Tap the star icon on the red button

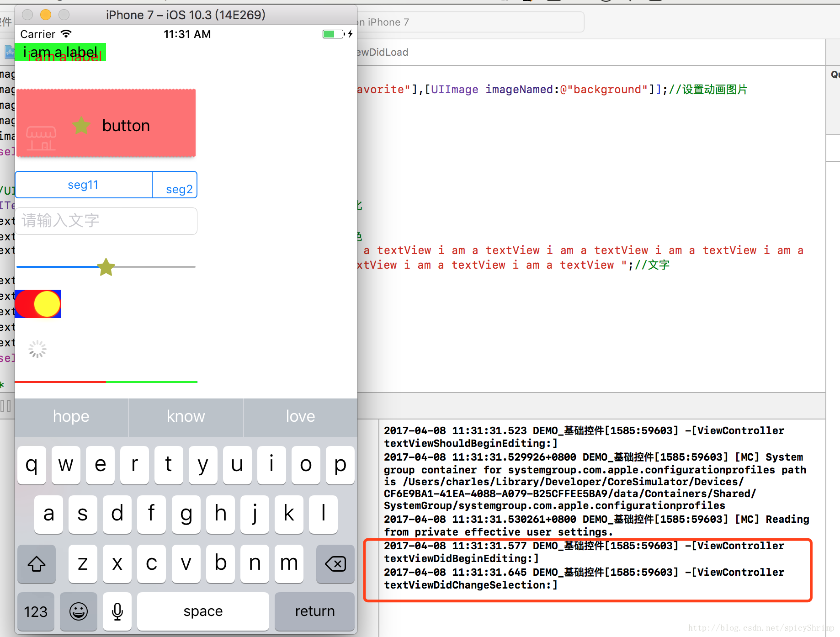(81, 125)
